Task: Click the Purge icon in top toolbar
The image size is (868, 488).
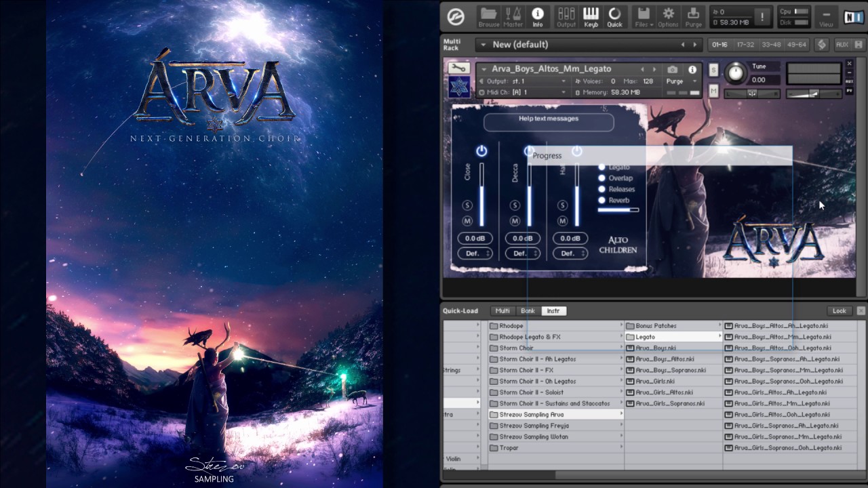Action: [693, 16]
